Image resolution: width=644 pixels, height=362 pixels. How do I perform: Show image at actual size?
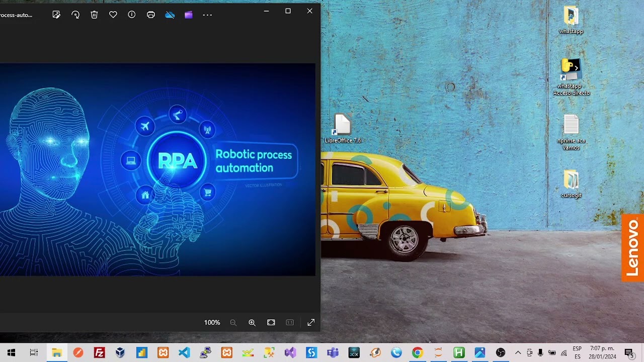(290, 322)
